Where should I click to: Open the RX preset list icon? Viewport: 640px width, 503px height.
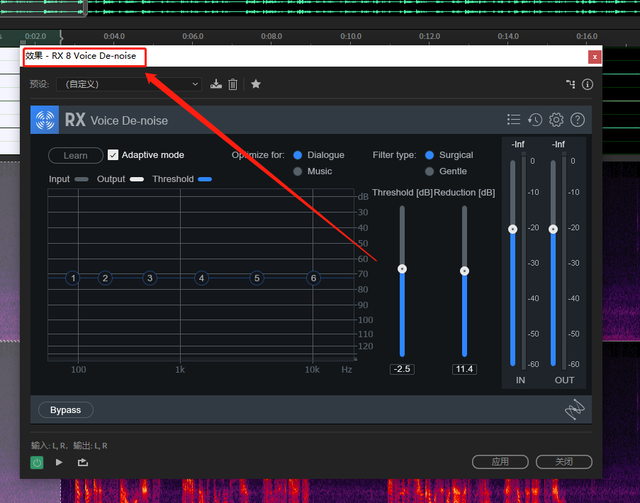tap(513, 120)
